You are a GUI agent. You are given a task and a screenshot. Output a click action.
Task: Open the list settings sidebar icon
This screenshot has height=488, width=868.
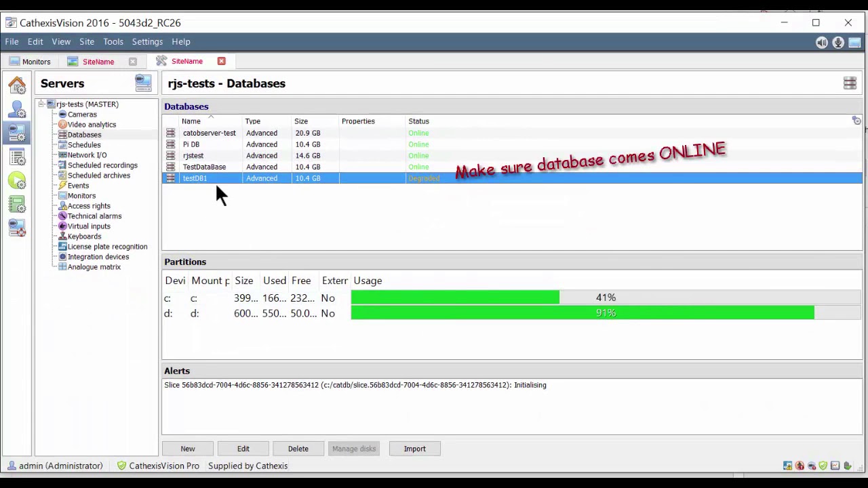coord(17,157)
